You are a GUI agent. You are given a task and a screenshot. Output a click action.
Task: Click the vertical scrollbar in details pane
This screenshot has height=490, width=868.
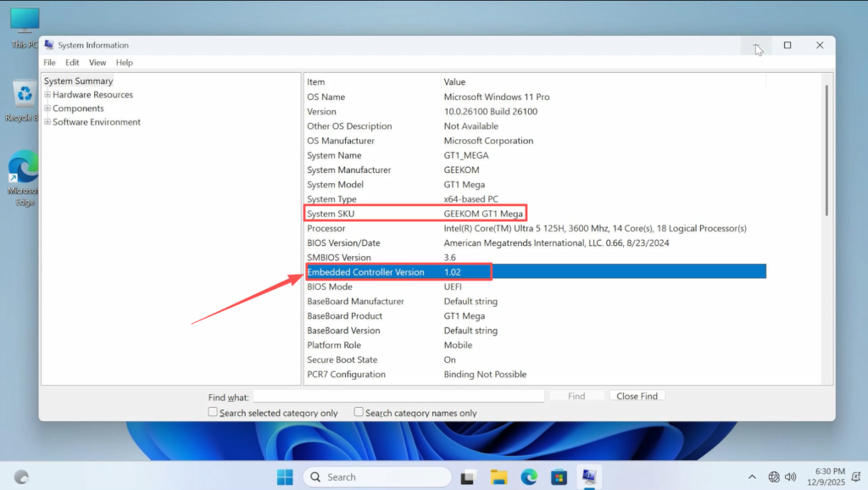pos(826,153)
